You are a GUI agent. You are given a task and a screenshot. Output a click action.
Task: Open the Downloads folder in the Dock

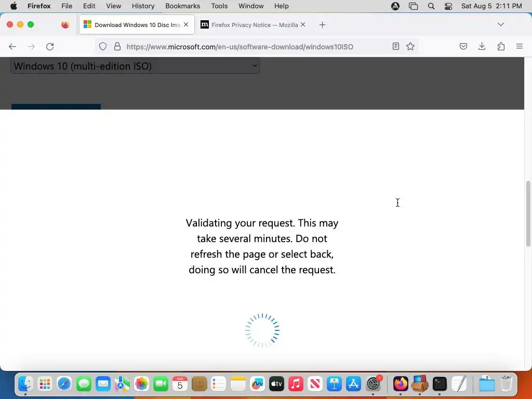point(487,384)
